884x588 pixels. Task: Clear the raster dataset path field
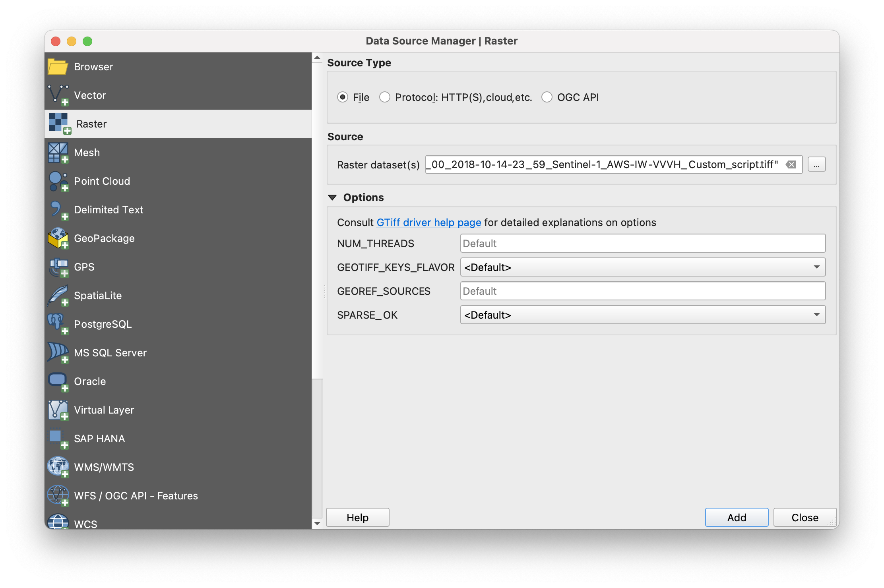pos(791,164)
